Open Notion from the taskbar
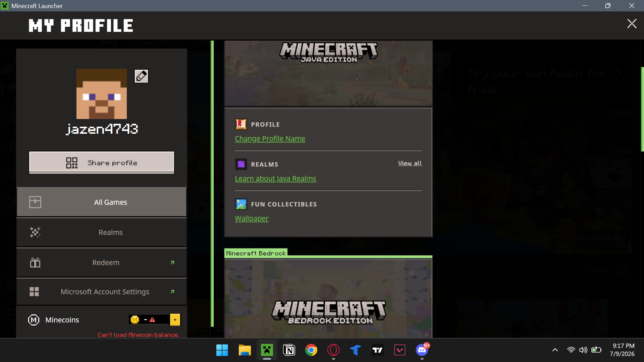The image size is (644, 362). click(289, 350)
